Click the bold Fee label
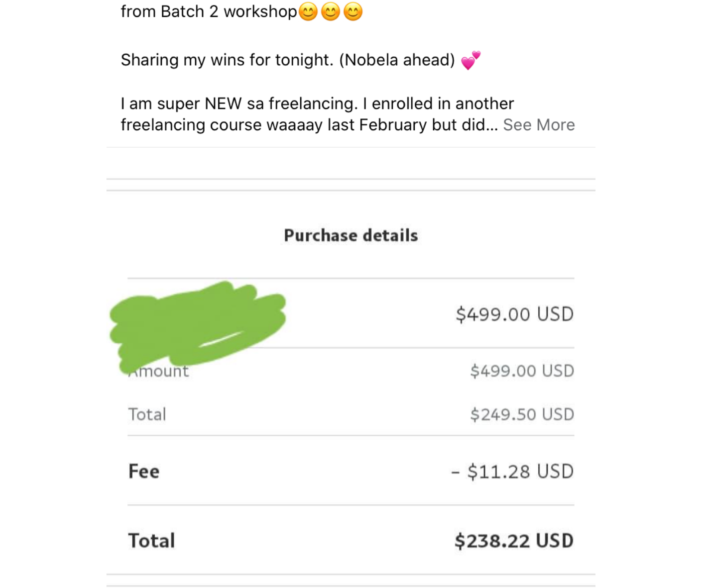 (x=144, y=471)
